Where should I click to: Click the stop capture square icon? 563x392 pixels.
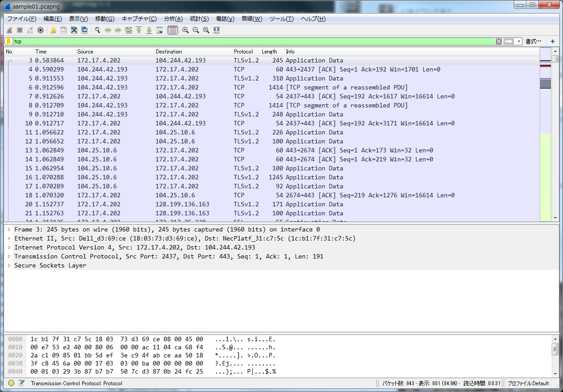[x=19, y=30]
